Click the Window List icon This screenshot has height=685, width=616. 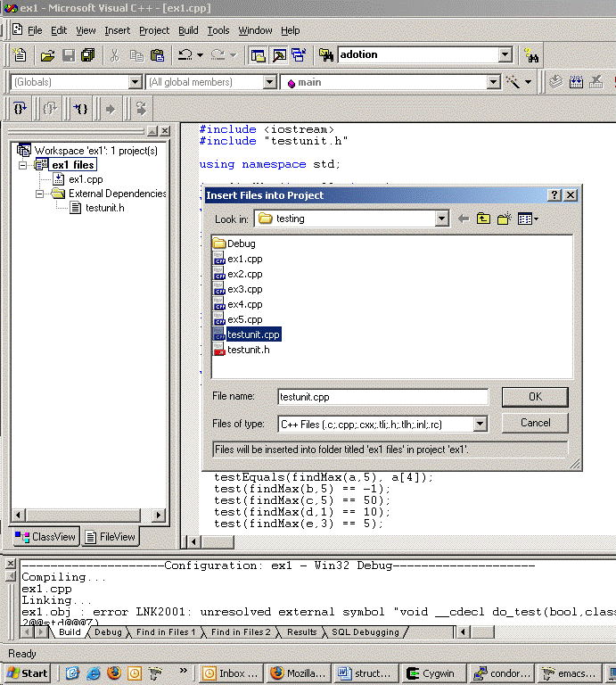coord(299,55)
